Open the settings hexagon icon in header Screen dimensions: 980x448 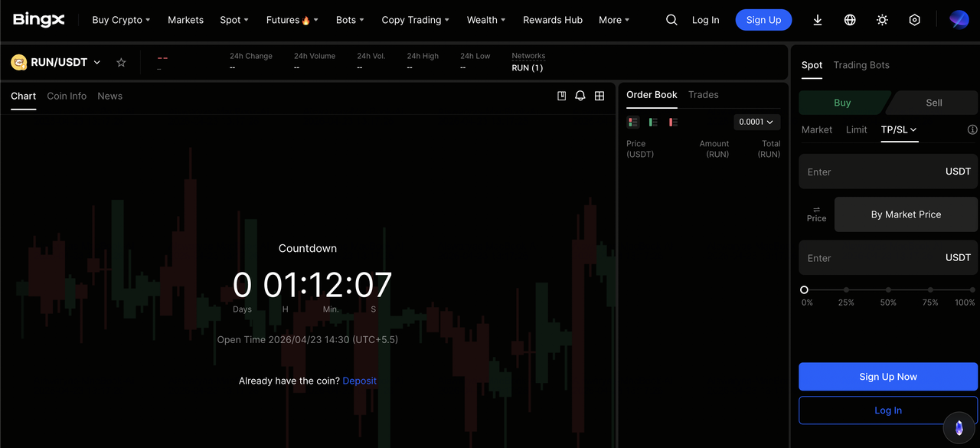click(x=914, y=20)
